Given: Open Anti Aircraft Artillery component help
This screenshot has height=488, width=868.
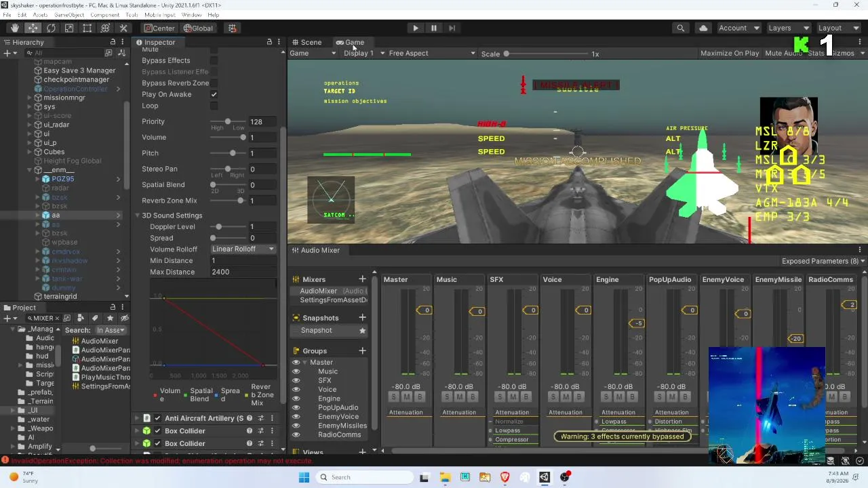Looking at the screenshot, I should pyautogui.click(x=250, y=418).
